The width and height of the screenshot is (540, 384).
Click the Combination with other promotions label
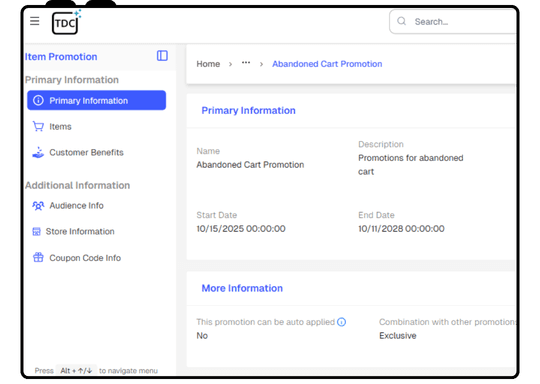447,322
